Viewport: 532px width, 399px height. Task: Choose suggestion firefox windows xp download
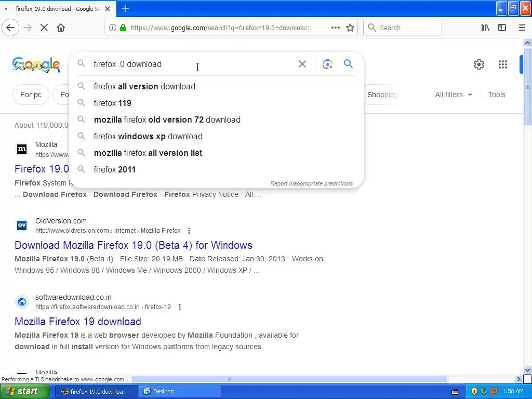point(216,137)
